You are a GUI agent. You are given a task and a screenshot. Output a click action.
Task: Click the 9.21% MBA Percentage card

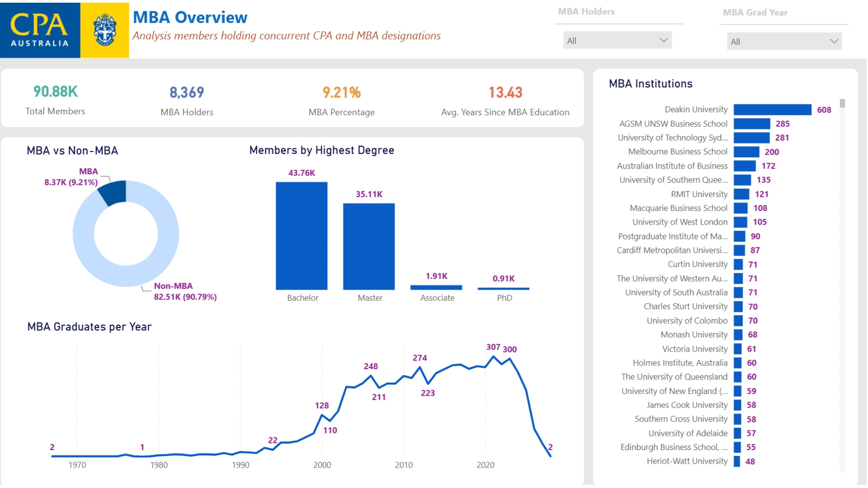pos(342,100)
